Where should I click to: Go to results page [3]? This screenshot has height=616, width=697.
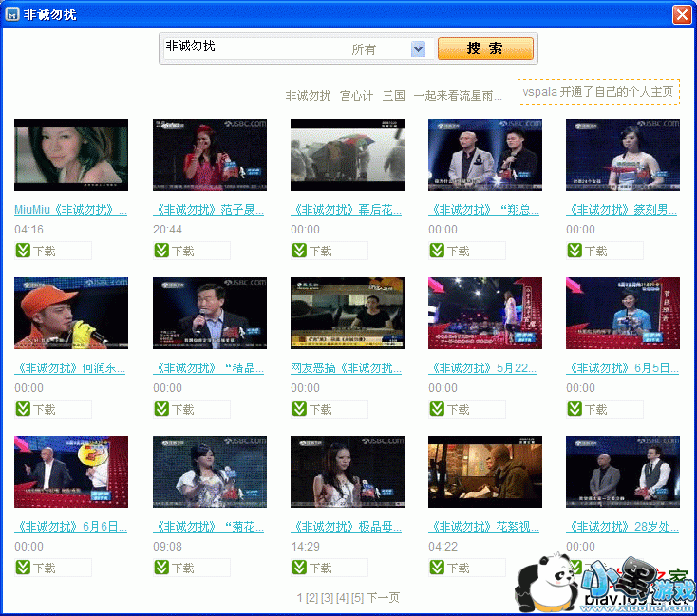328,598
